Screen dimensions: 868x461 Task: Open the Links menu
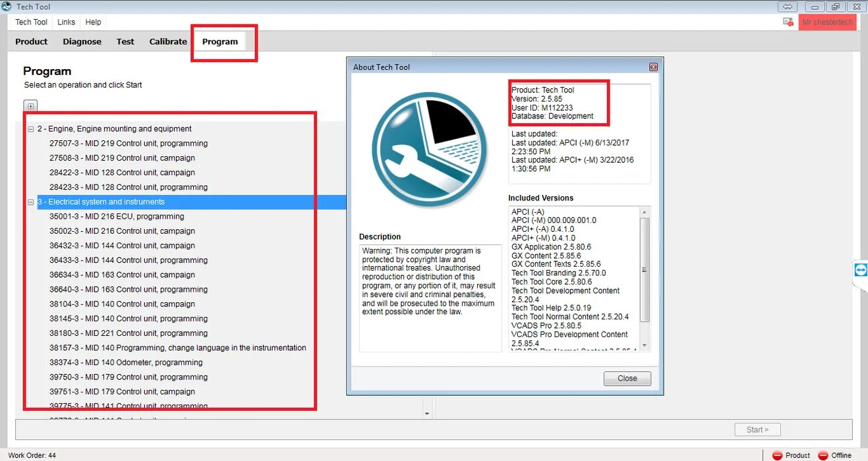pyautogui.click(x=66, y=22)
